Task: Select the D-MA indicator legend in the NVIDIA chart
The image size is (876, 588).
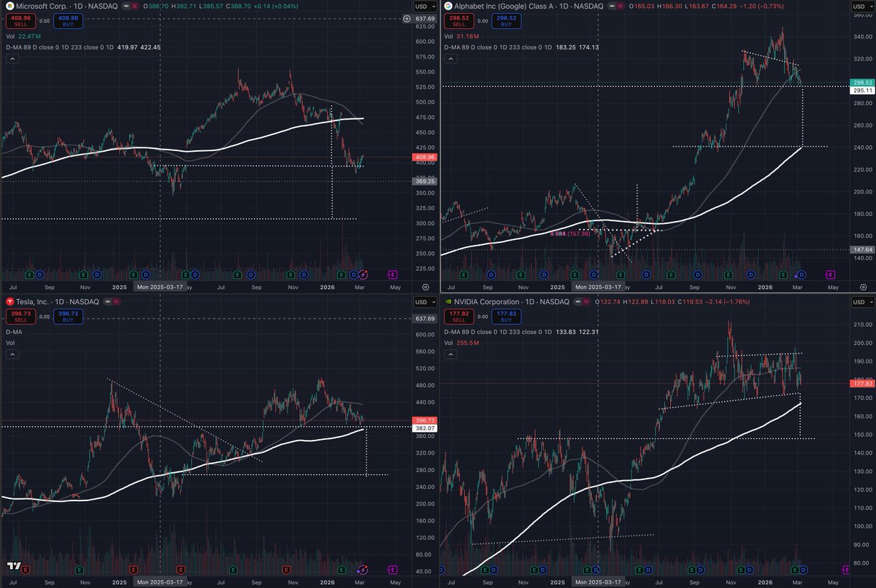Action: click(x=522, y=332)
